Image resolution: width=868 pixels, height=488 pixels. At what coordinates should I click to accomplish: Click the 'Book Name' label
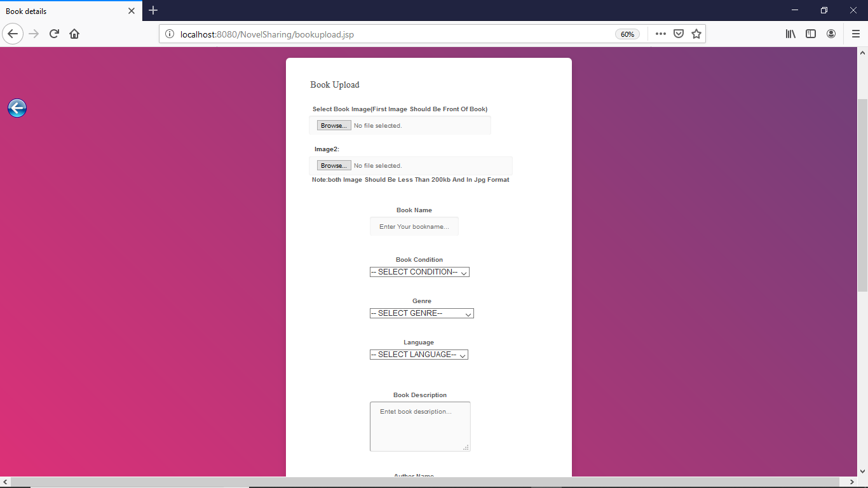click(414, 210)
